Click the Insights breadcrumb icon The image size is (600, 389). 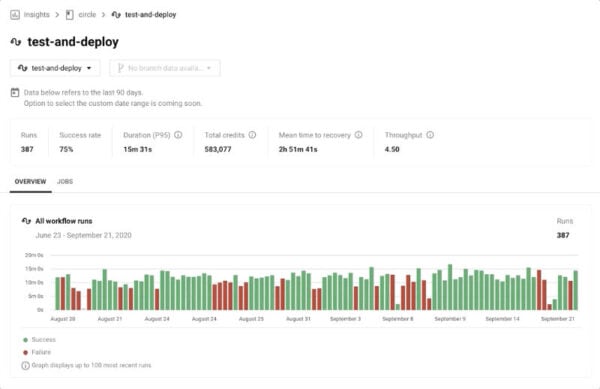[x=15, y=15]
